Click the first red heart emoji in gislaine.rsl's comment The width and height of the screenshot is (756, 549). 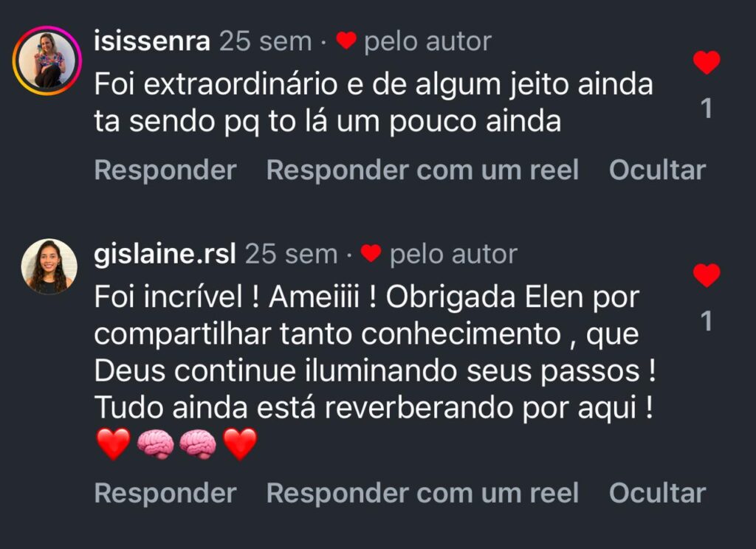(x=114, y=444)
